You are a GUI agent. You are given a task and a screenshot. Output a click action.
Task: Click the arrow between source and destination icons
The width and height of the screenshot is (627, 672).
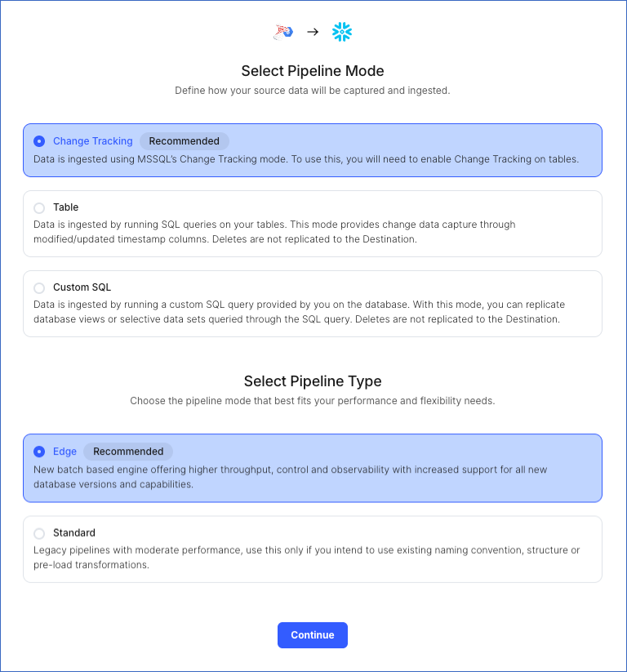click(312, 32)
